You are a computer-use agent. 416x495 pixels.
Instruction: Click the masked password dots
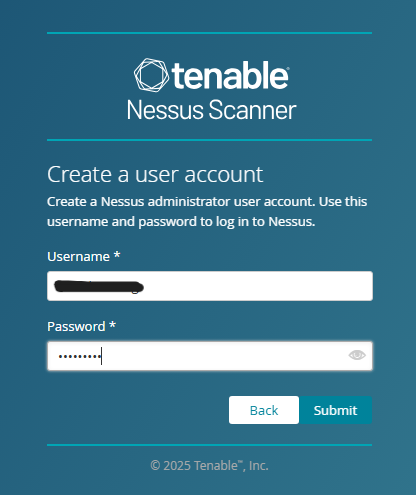(80, 357)
